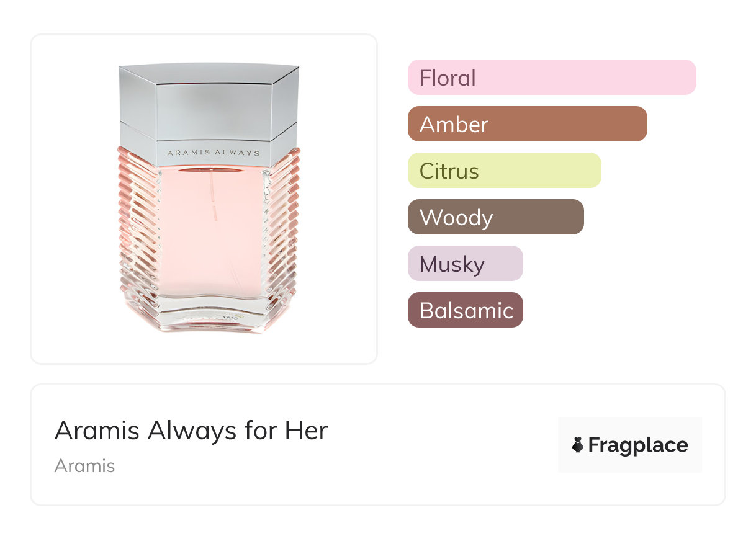The height and width of the screenshot is (536, 756).
Task: Click the Floral accord bar
Action: pos(551,78)
